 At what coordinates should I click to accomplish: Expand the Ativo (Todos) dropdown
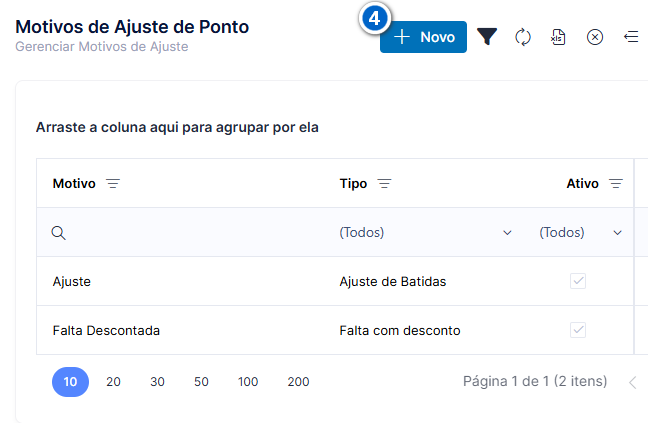(581, 233)
